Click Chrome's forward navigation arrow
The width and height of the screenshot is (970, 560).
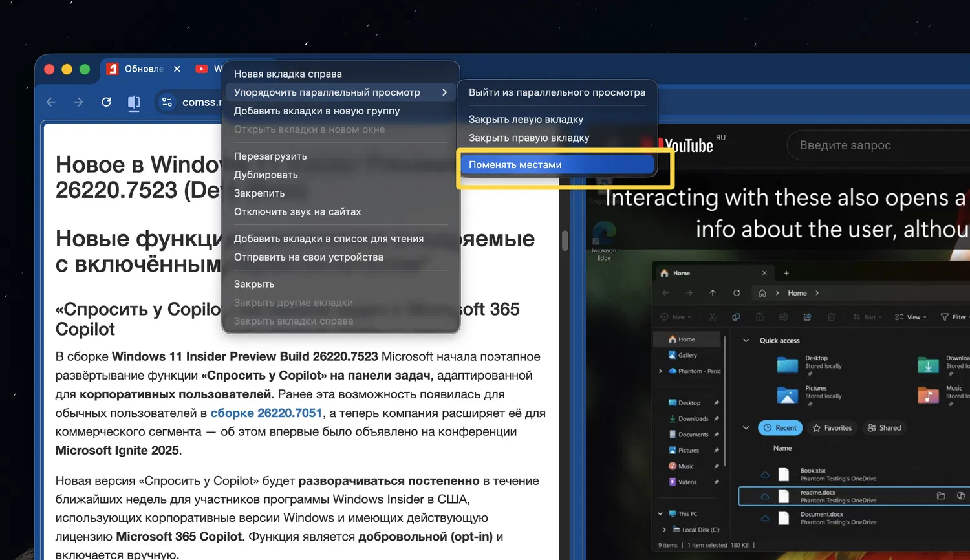pos(78,102)
